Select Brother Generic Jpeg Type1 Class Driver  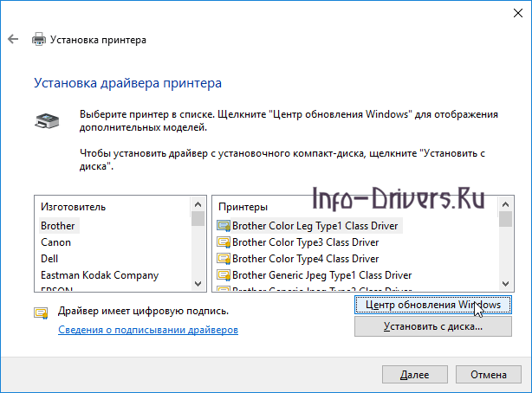(x=321, y=275)
